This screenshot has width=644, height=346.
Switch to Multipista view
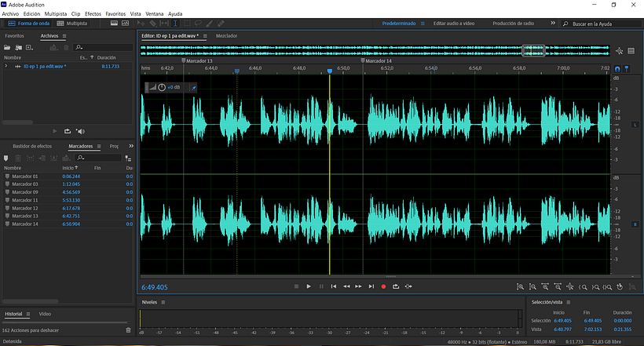tap(72, 24)
